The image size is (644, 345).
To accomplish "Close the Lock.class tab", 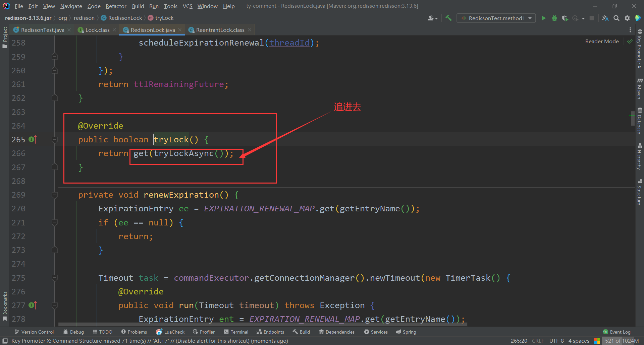I will pyautogui.click(x=114, y=30).
